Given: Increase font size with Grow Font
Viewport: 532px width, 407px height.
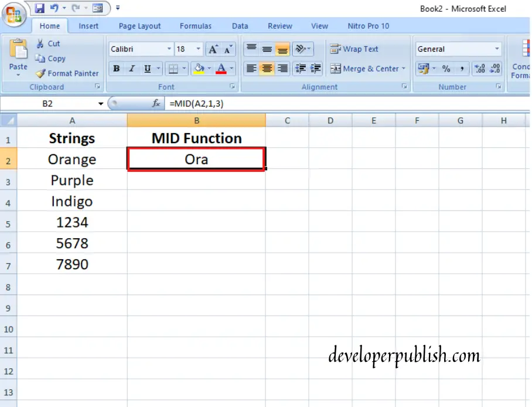Looking at the screenshot, I should 213,49.
